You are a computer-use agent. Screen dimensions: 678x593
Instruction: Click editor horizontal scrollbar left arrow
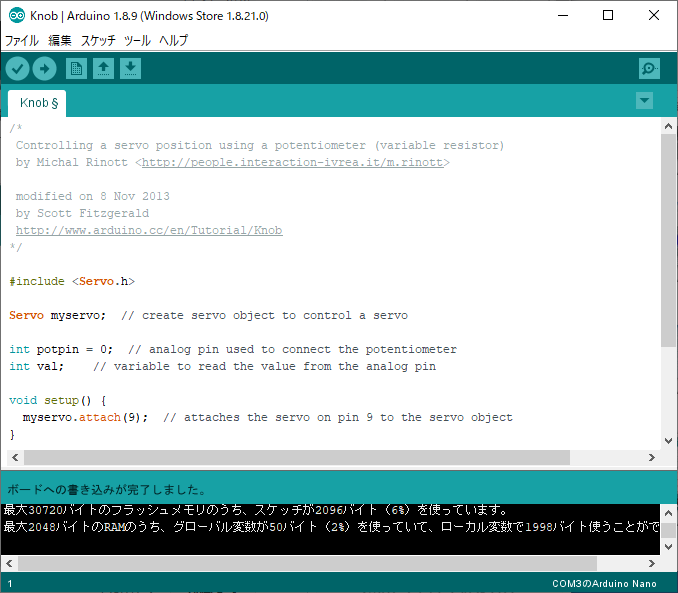point(15,458)
